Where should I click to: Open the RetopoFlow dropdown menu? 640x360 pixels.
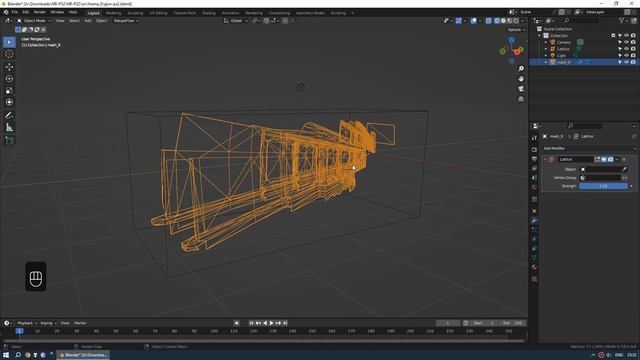[x=126, y=20]
